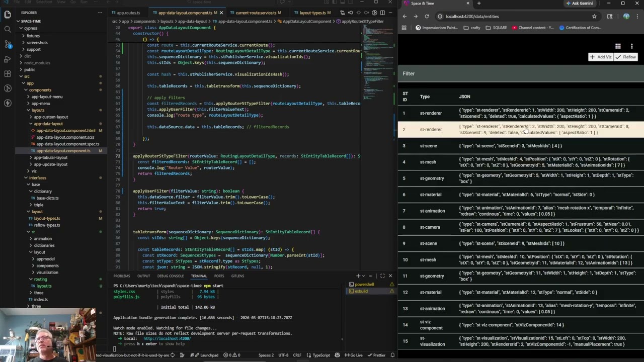Open the Channel content bookmark
This screenshot has height=362, width=644.
(x=532, y=28)
